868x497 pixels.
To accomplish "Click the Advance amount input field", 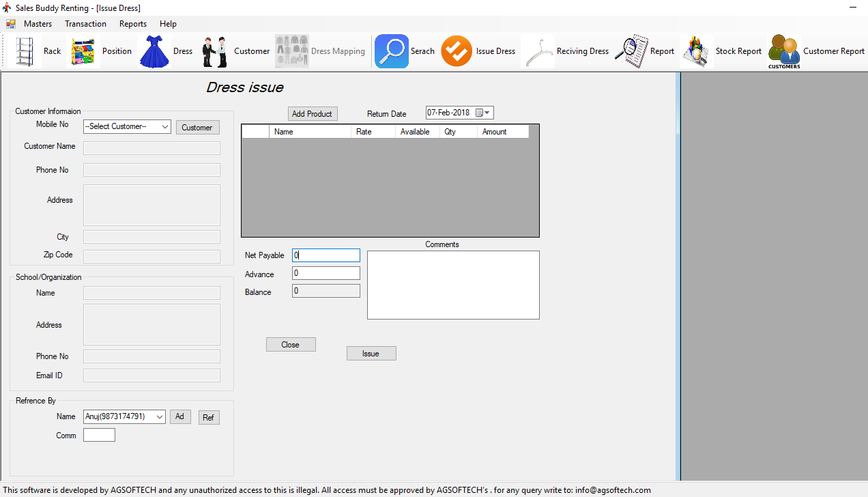I will coord(325,273).
